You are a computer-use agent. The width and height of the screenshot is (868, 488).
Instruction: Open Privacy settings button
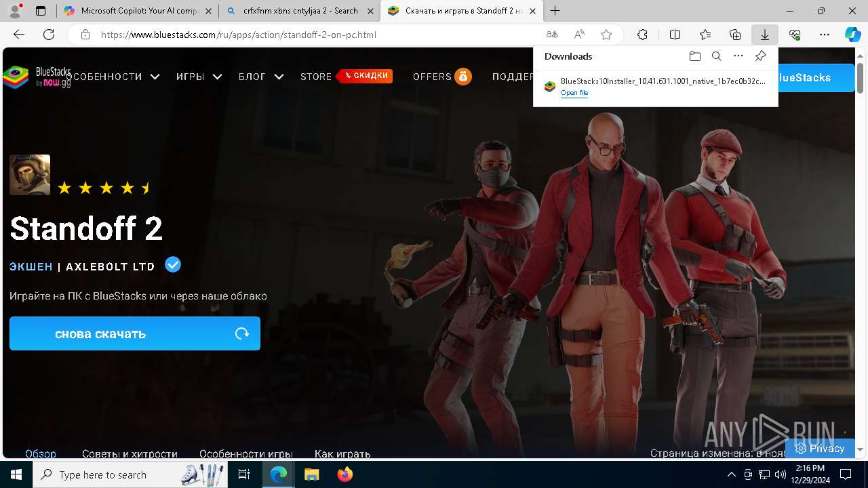820,448
